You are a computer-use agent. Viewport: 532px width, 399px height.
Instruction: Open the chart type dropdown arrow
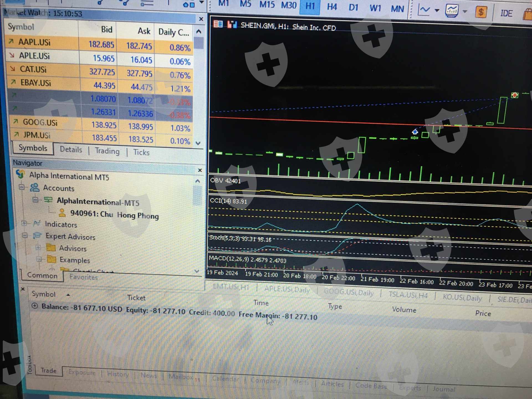437,11
